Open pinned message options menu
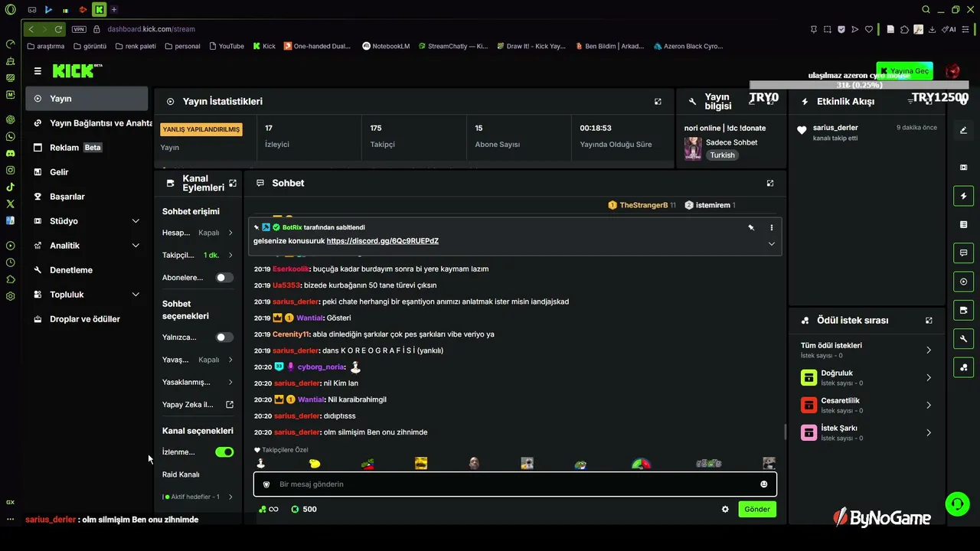The height and width of the screenshot is (551, 980). coord(771,227)
